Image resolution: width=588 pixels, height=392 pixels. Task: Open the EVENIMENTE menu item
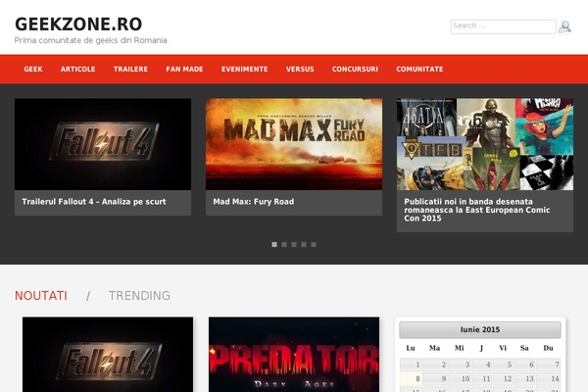(244, 70)
